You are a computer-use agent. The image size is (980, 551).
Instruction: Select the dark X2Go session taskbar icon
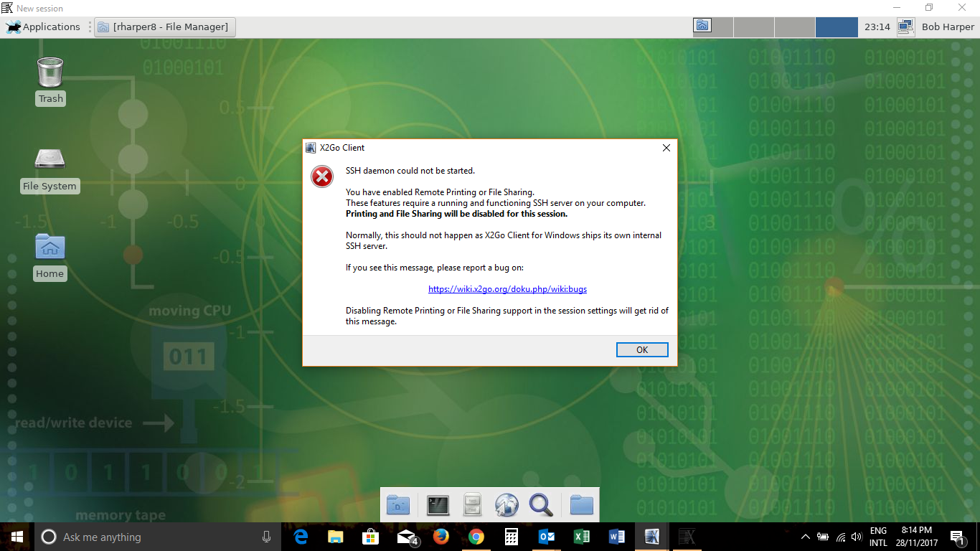pyautogui.click(x=687, y=537)
